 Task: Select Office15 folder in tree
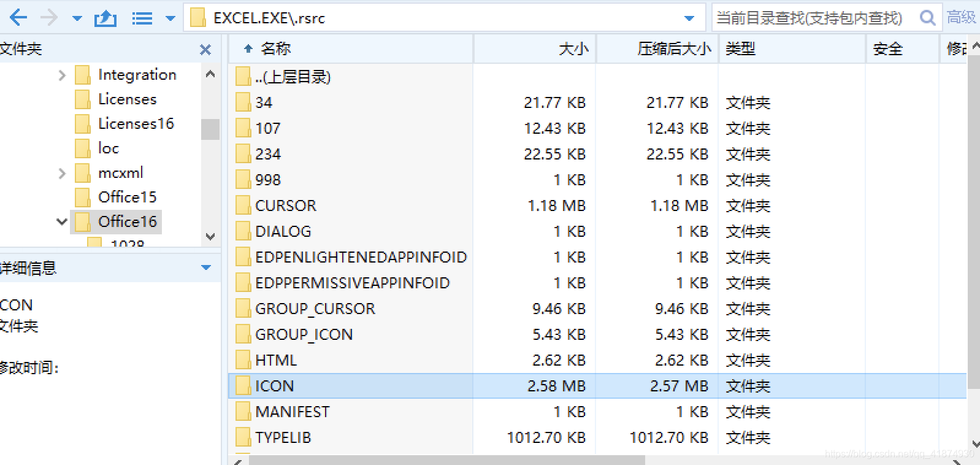tap(128, 197)
